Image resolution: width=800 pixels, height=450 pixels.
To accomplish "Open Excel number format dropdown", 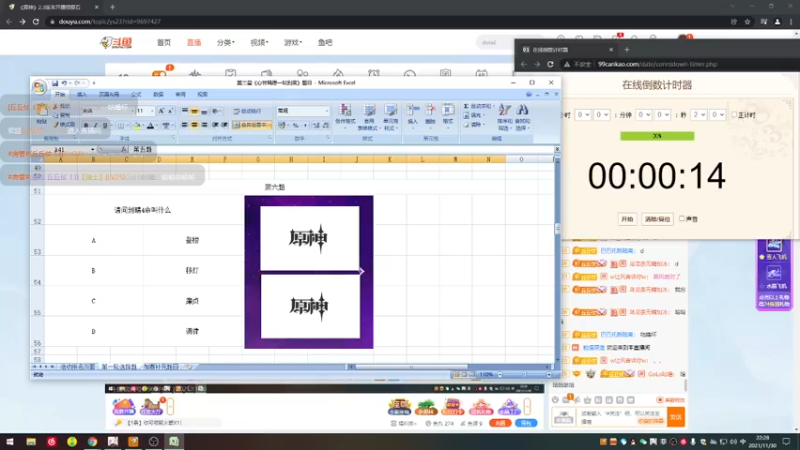I will coord(327,111).
